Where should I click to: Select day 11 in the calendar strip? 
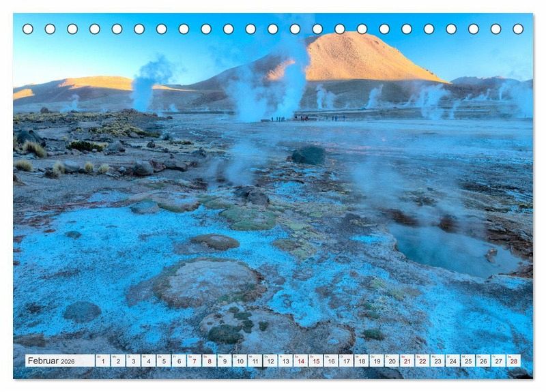[x=255, y=361]
